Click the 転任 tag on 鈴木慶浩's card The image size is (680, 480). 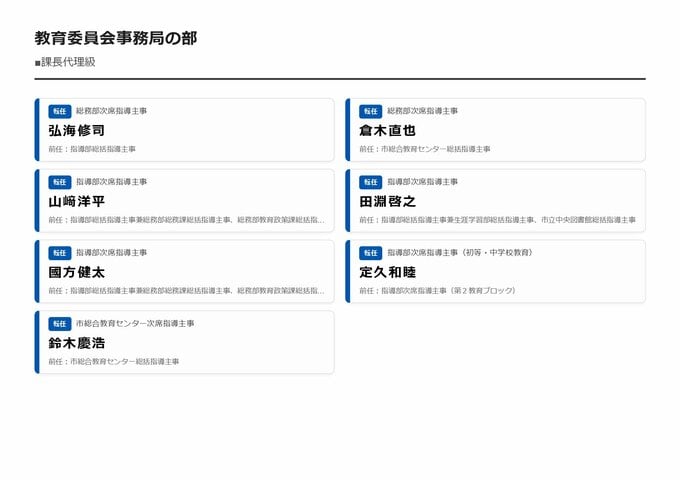click(60, 324)
